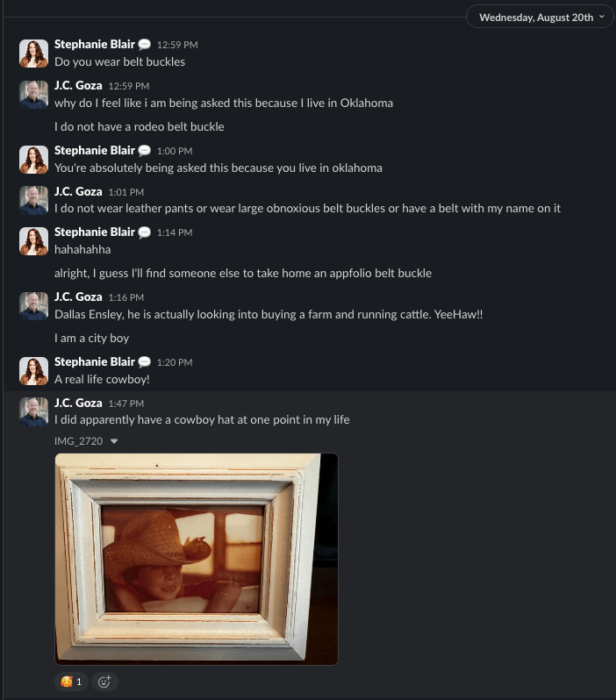Click J.C. Goza's avatar at 12:59 PM
The width and height of the screenshot is (616, 700).
coord(33,94)
